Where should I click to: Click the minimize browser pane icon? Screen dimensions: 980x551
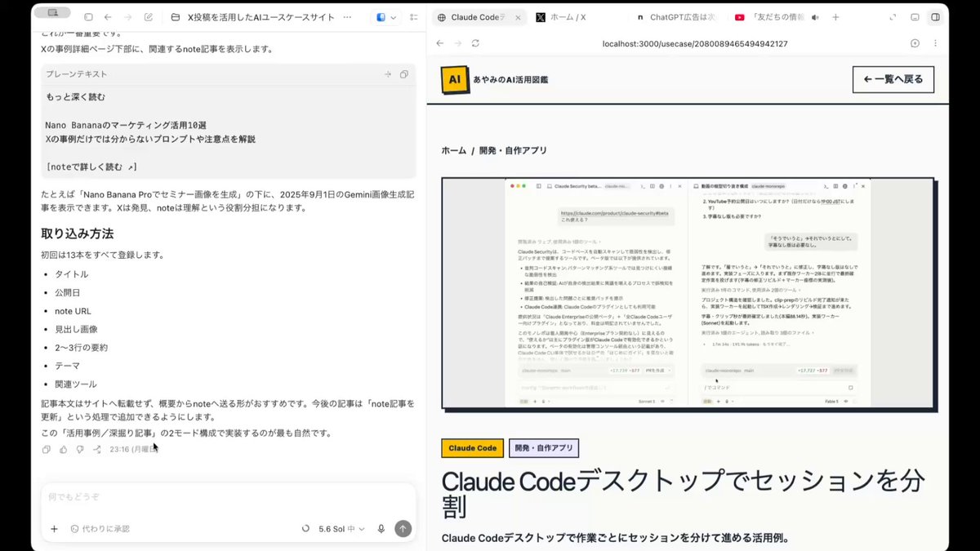pos(915,17)
